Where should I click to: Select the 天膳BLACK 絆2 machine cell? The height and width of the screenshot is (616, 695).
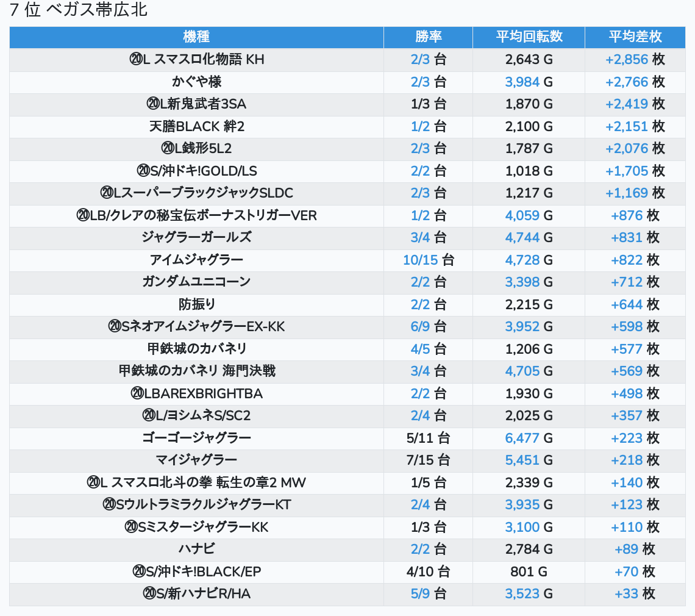coord(196,126)
